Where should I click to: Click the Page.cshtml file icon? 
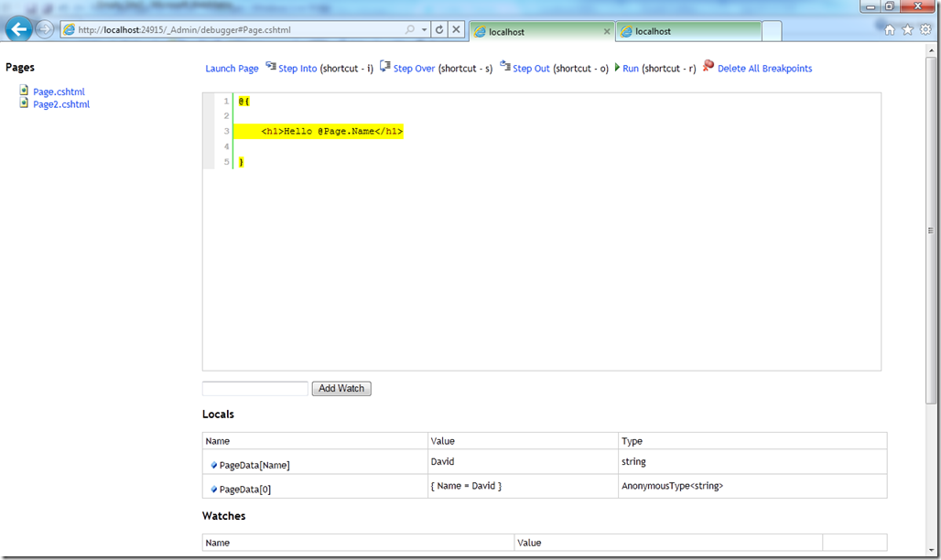coord(24,90)
